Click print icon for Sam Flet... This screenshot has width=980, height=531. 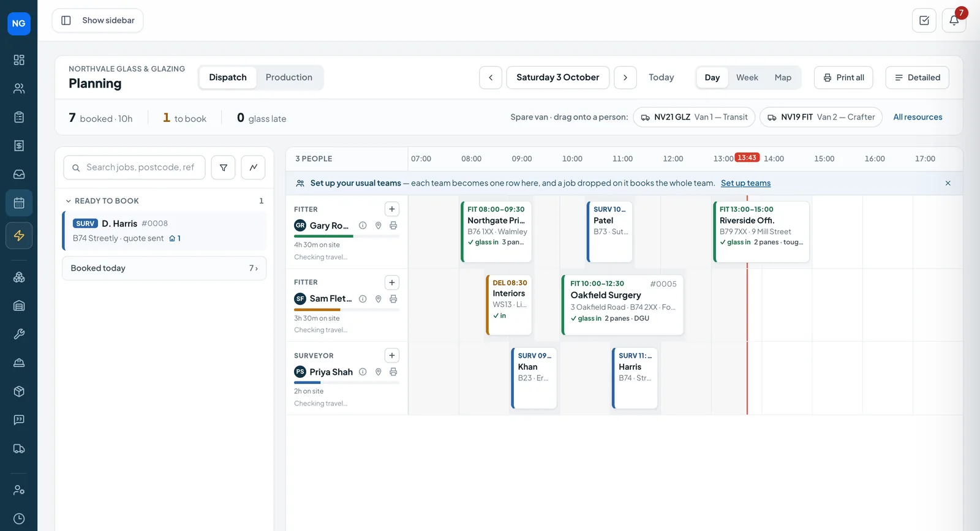pos(393,299)
